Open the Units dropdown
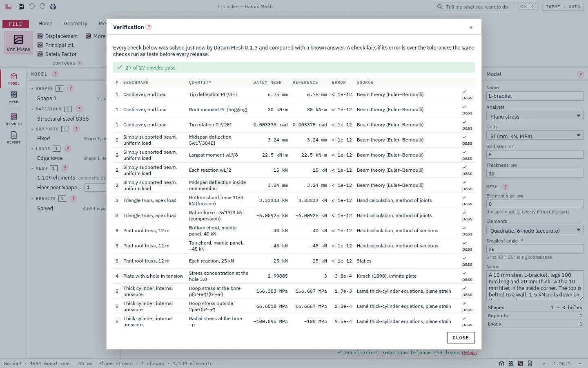This screenshot has width=588, height=368. (535, 136)
